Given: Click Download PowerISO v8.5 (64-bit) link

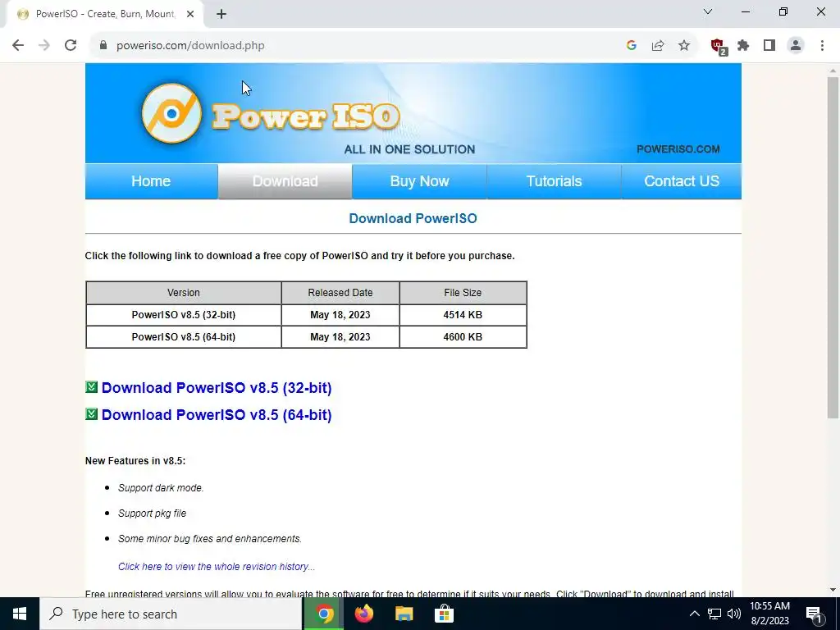Looking at the screenshot, I should [x=217, y=414].
